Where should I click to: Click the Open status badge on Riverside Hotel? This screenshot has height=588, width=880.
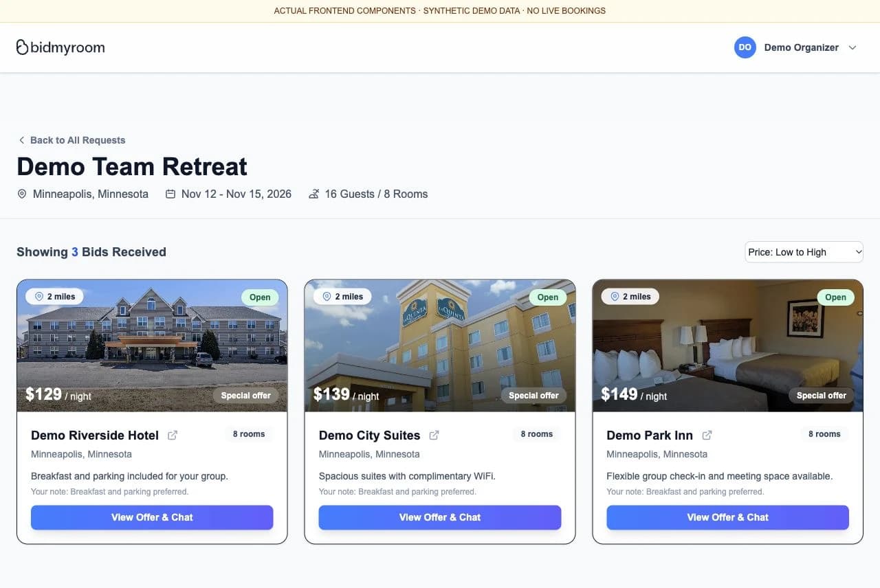[x=260, y=297]
